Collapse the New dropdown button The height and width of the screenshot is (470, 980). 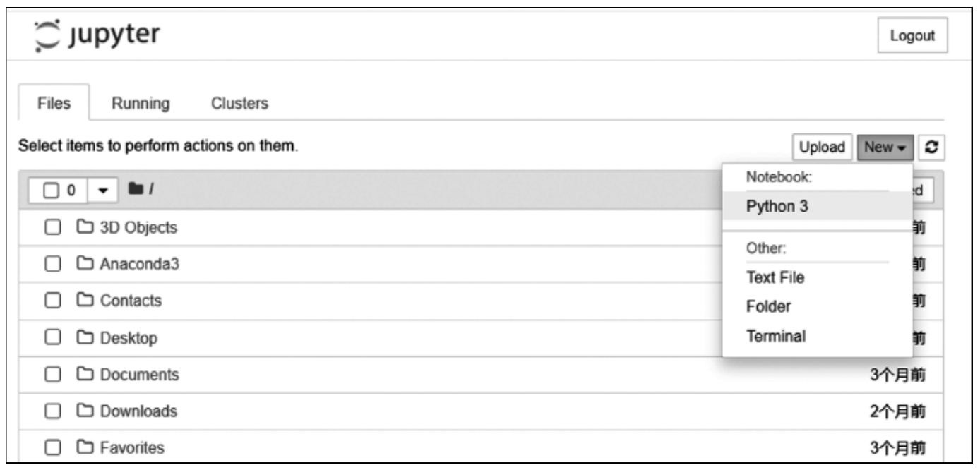coord(886,147)
